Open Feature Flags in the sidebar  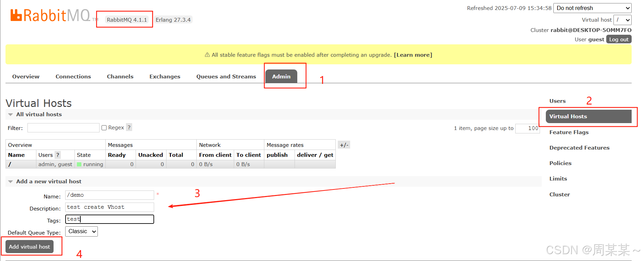click(x=569, y=132)
